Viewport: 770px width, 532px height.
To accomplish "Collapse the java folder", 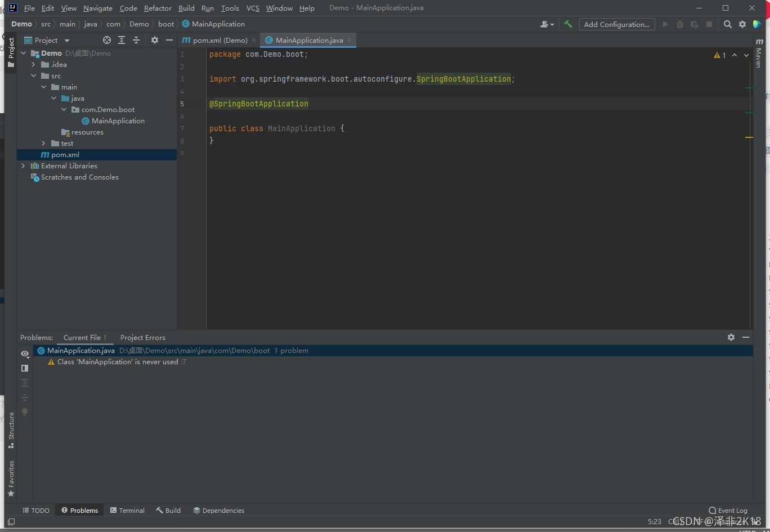I will point(53,99).
